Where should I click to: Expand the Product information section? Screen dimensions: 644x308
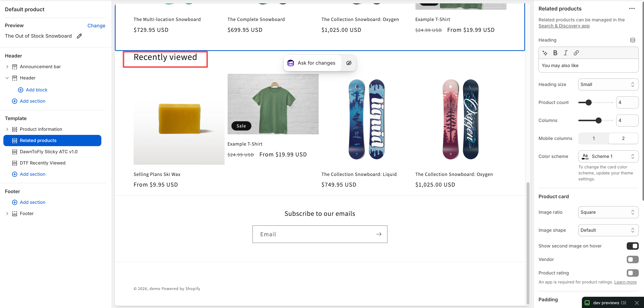click(x=7, y=129)
